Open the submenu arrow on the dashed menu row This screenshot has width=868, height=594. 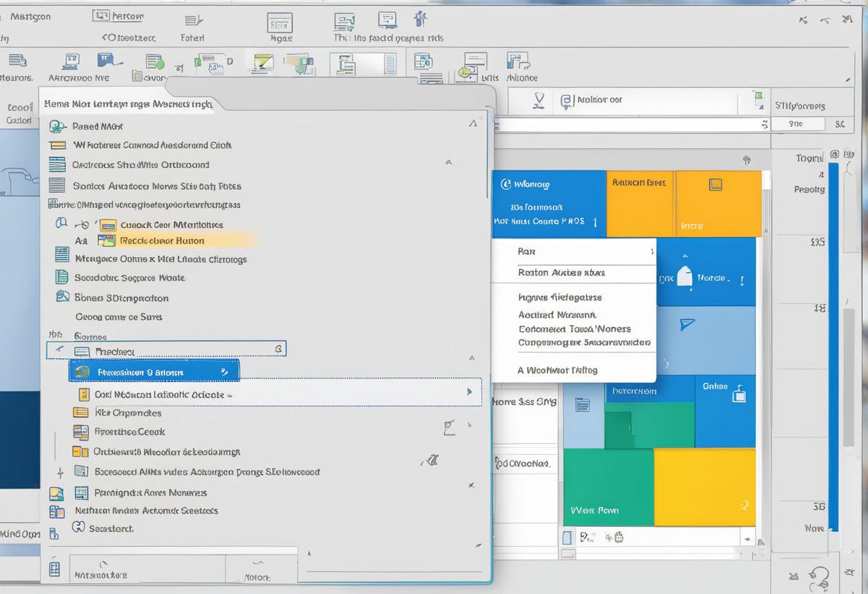coord(470,391)
